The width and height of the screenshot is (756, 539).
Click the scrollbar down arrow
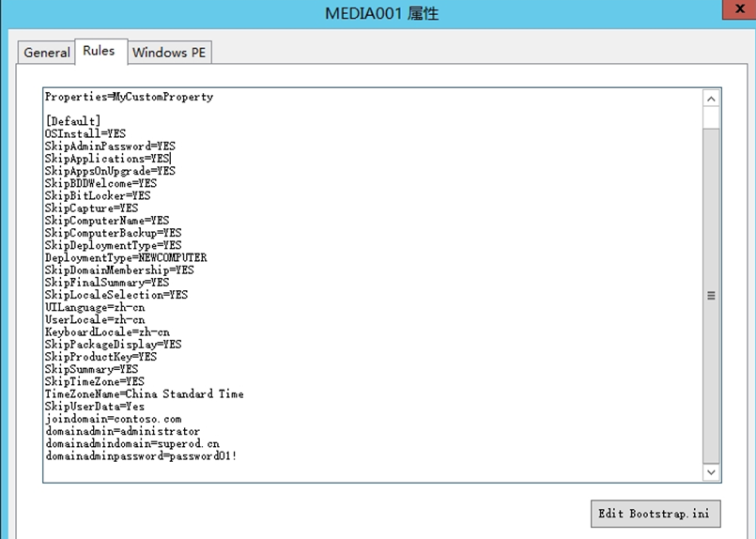(711, 472)
